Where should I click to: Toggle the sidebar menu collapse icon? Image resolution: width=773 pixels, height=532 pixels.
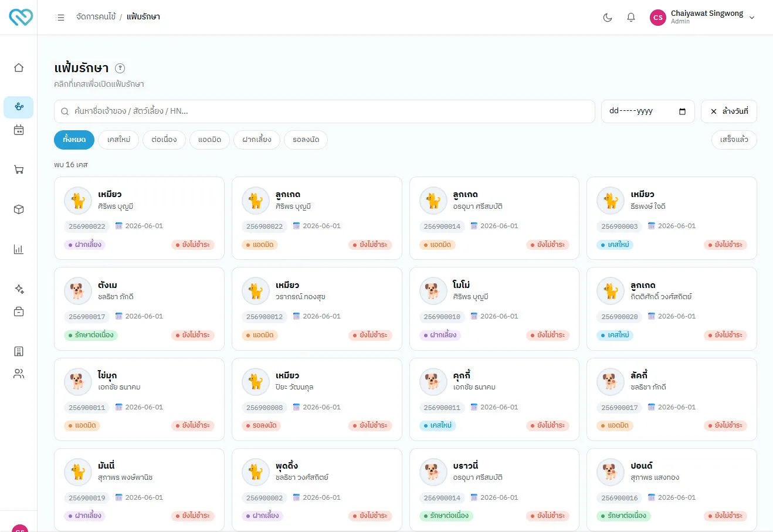point(60,18)
